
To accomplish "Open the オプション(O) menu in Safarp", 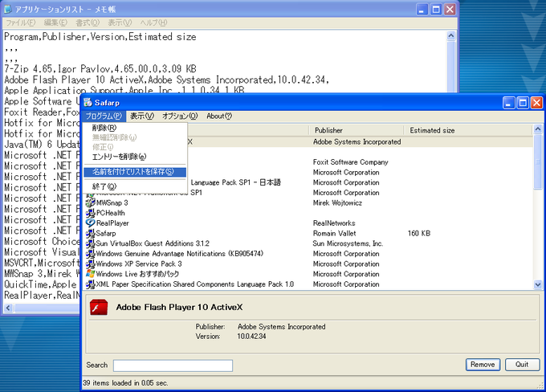I will tap(180, 116).
